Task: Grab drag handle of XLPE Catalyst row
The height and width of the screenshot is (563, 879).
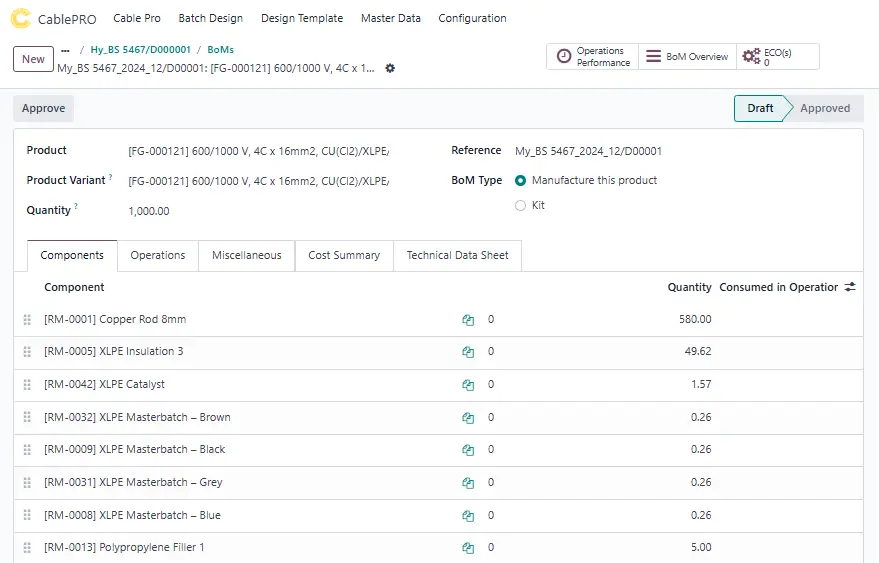Action: pos(27,385)
